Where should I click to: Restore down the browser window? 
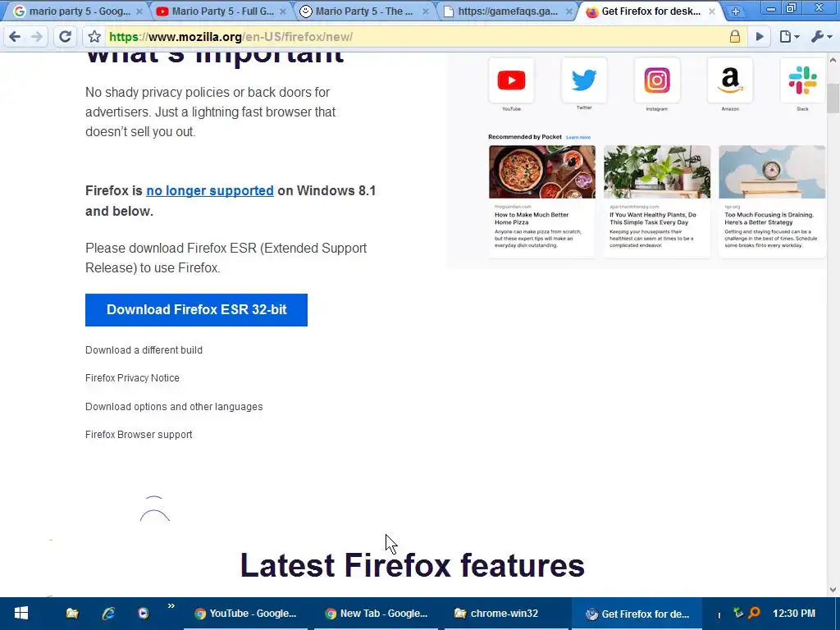click(x=792, y=8)
